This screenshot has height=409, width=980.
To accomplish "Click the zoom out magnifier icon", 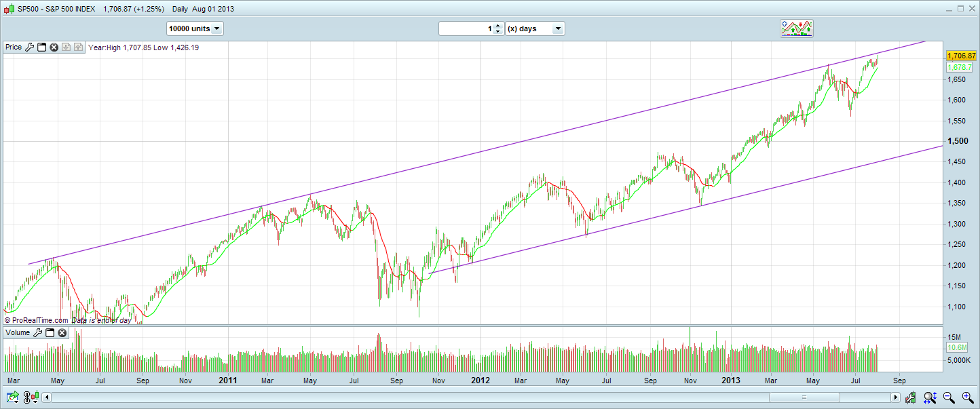I will point(949,397).
